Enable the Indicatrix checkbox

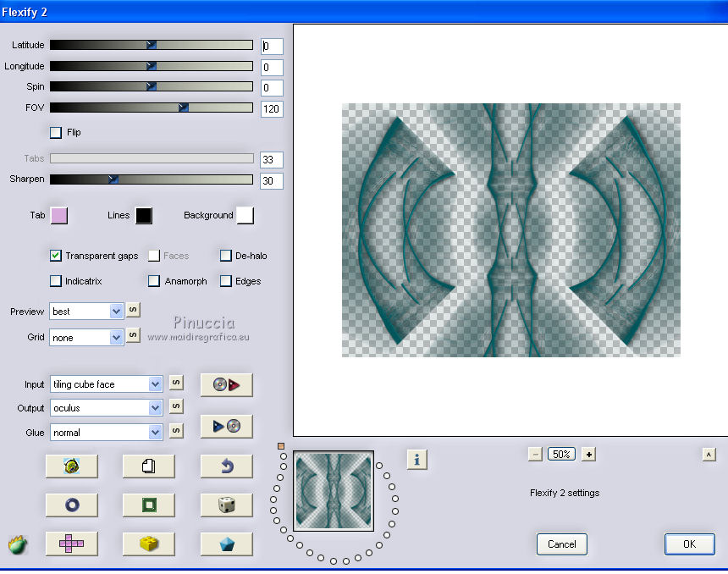[x=56, y=281]
